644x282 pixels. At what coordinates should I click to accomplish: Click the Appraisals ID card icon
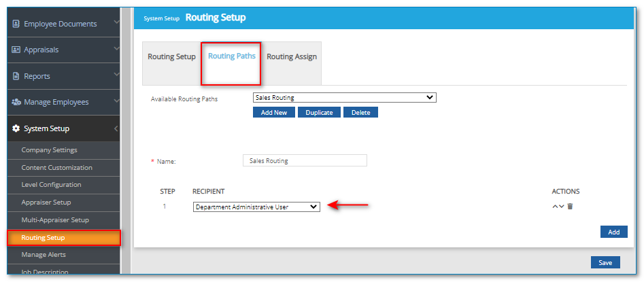[x=16, y=50]
